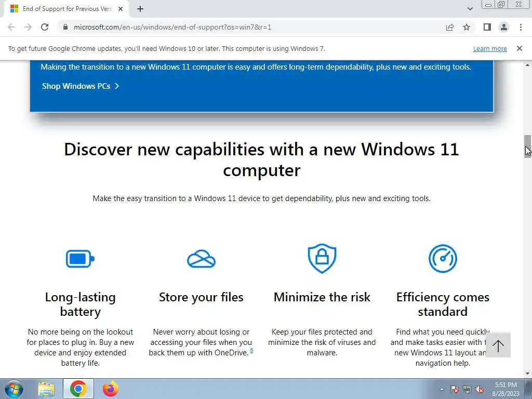Jump back to top with arrow button
Screen dimensions: 532x399
(498, 345)
